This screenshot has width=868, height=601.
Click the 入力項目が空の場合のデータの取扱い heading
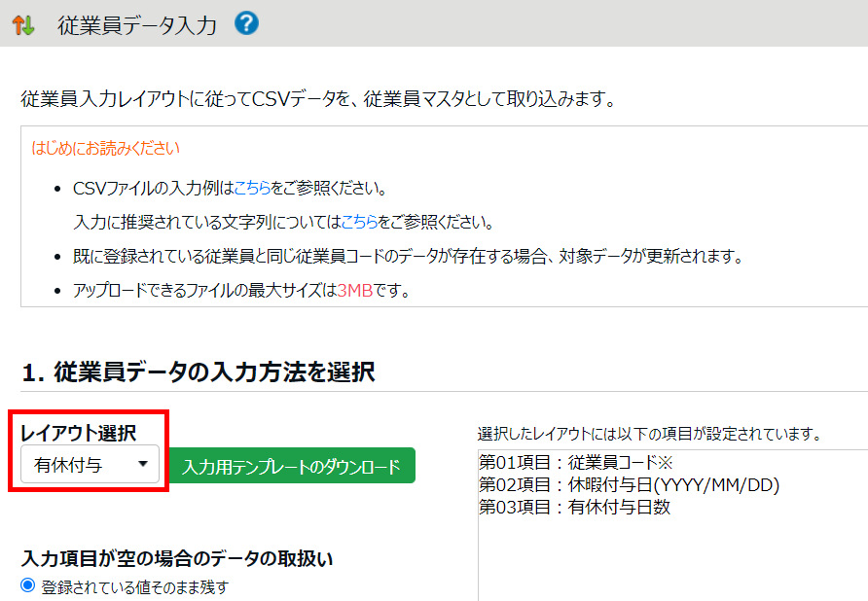(177, 558)
